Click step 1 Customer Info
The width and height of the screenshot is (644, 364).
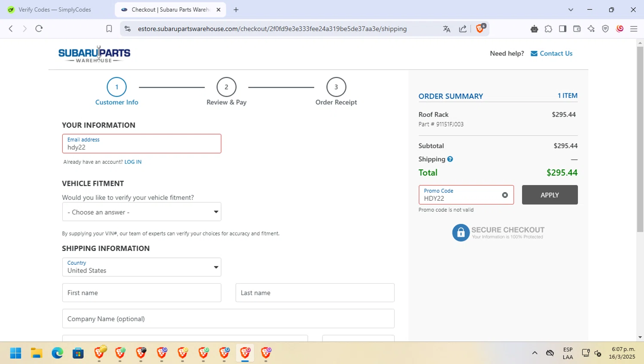117,92
